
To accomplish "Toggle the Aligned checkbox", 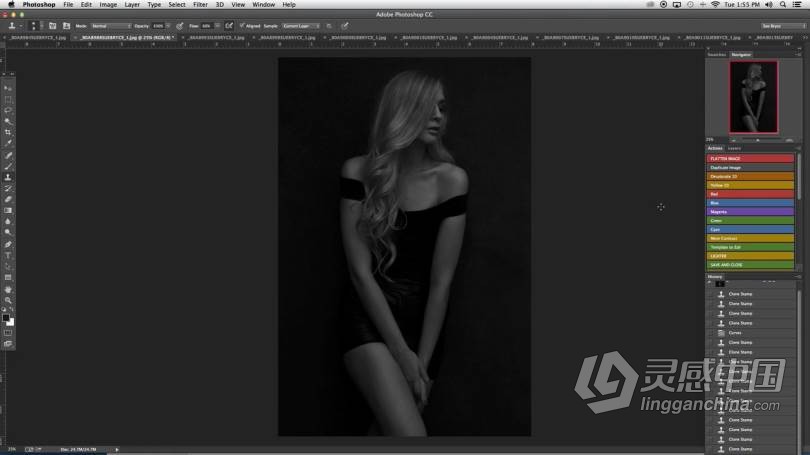I will [x=242, y=26].
